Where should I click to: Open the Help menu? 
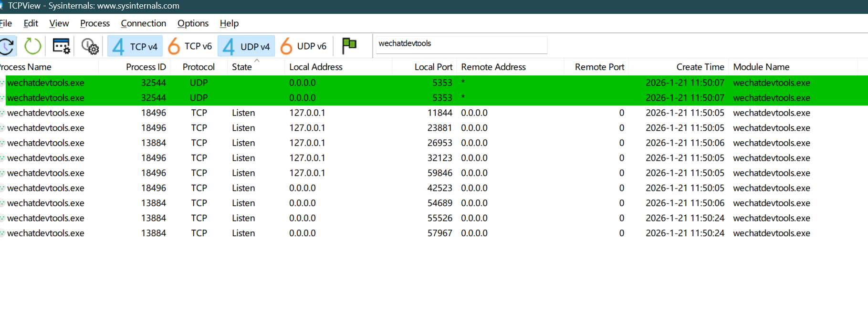[229, 23]
